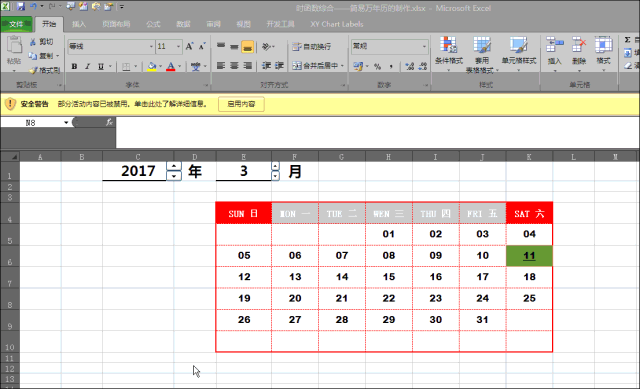Click the insert function fx icon

click(109, 122)
